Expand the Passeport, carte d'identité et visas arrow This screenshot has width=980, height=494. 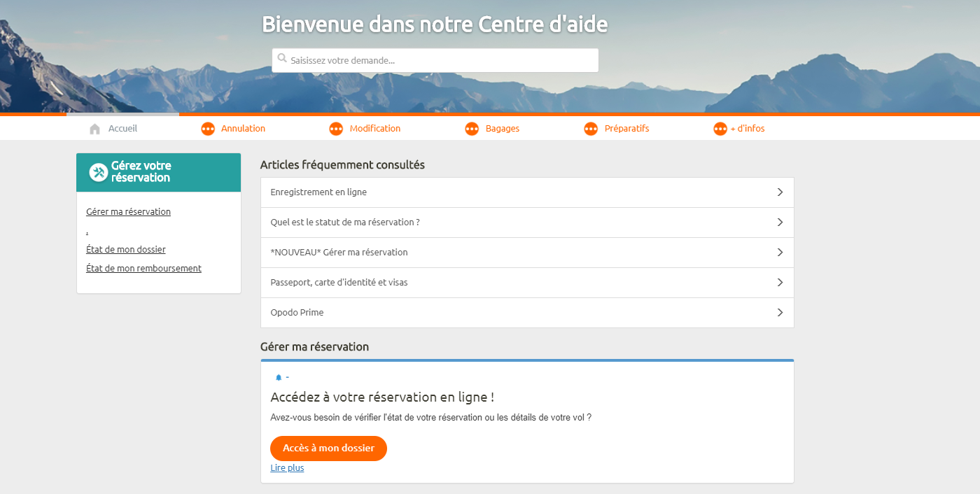point(780,283)
